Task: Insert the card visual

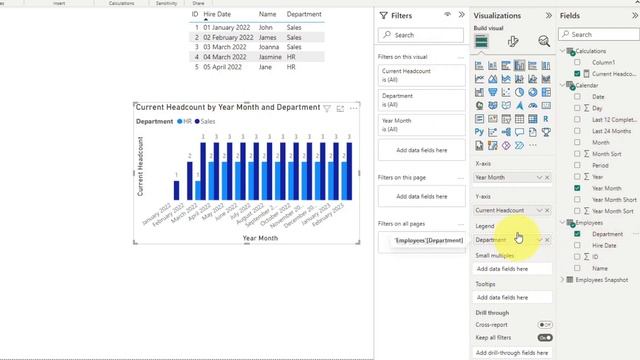Action: [546, 106]
